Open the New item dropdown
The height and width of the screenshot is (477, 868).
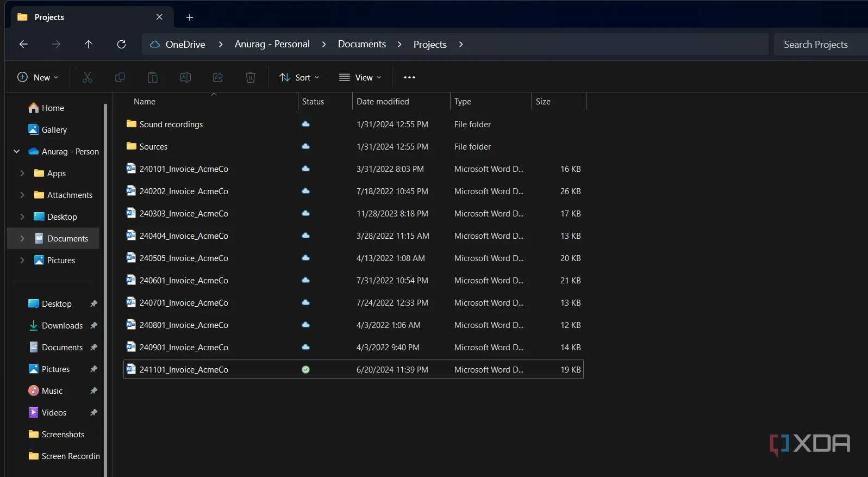pyautogui.click(x=38, y=77)
